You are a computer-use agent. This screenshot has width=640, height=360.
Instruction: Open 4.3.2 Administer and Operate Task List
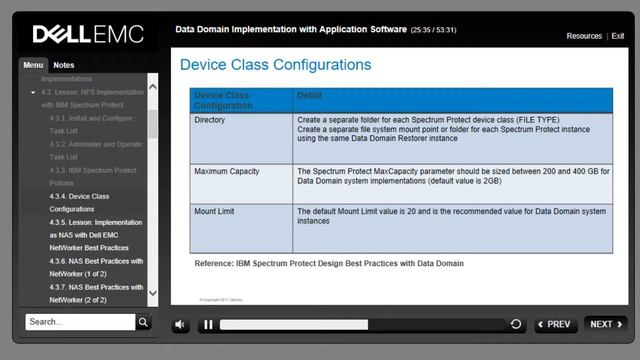pos(96,151)
